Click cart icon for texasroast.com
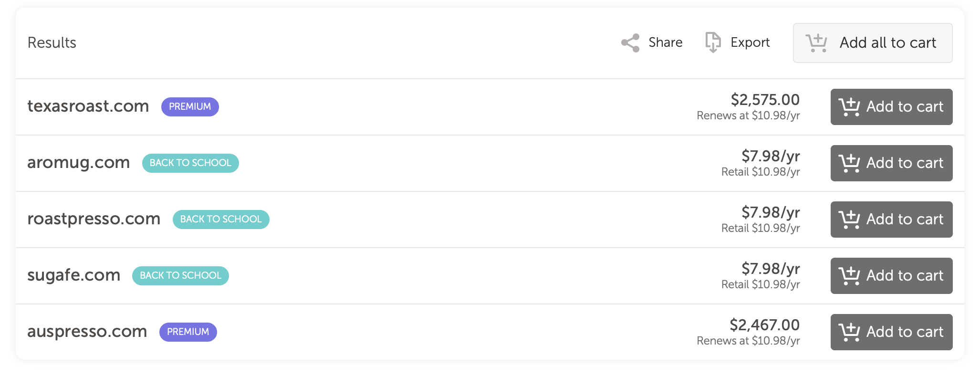The image size is (980, 377). tap(849, 107)
